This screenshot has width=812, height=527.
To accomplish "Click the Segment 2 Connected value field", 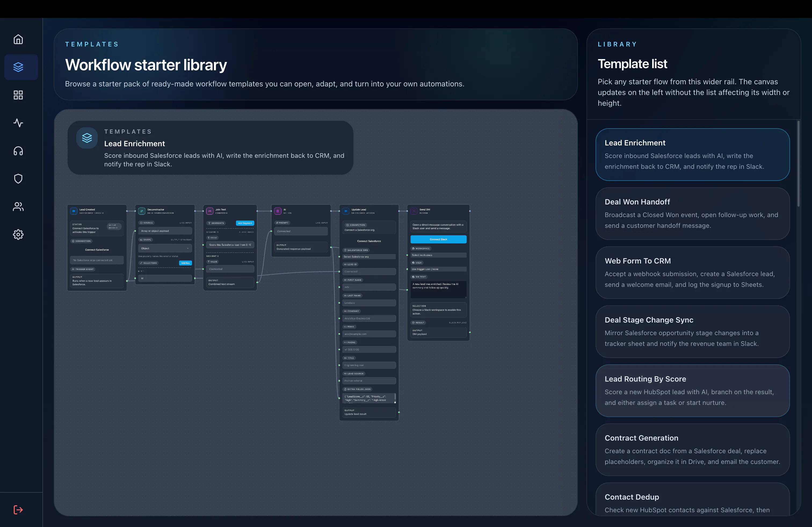I will pos(230,269).
